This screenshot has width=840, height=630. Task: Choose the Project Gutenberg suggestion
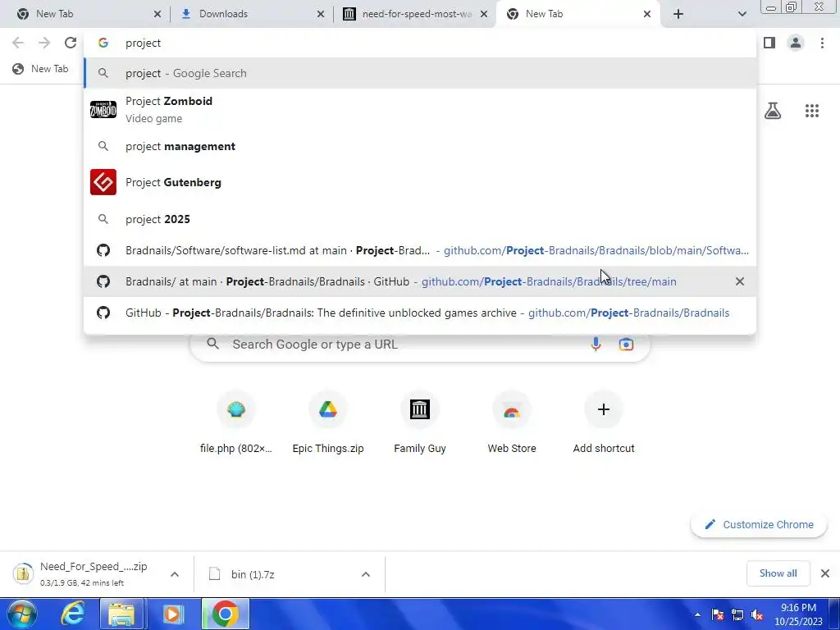[420, 182]
